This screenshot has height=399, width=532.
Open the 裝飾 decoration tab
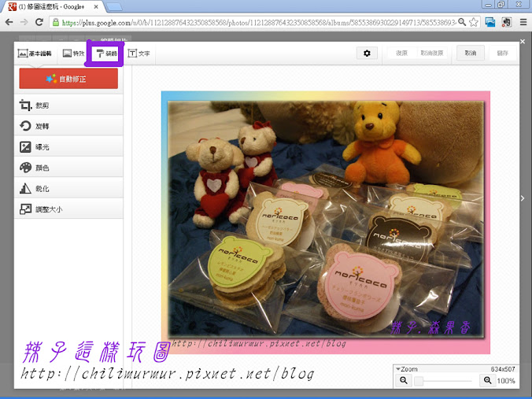[x=106, y=54]
